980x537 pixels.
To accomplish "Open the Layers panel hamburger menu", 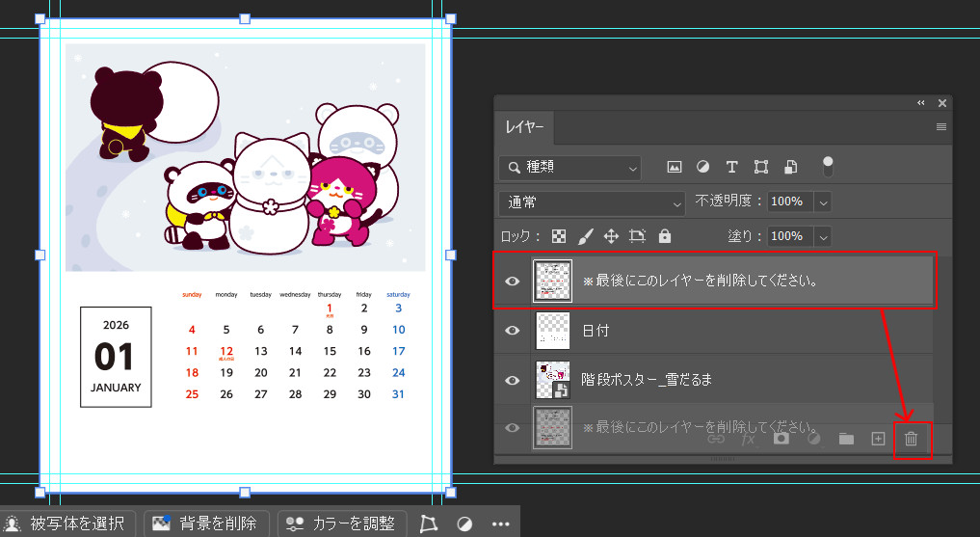I will point(941,127).
